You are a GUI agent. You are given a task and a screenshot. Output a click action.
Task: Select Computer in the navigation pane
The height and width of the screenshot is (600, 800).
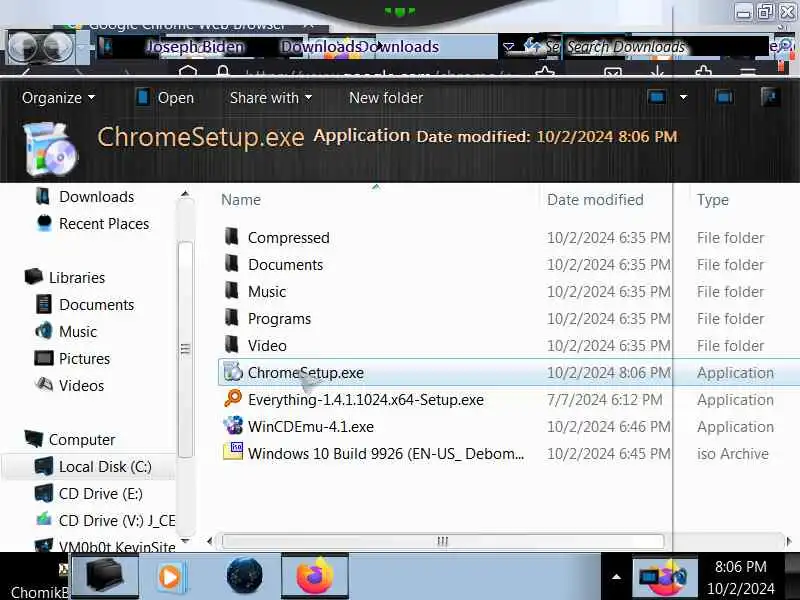click(82, 440)
